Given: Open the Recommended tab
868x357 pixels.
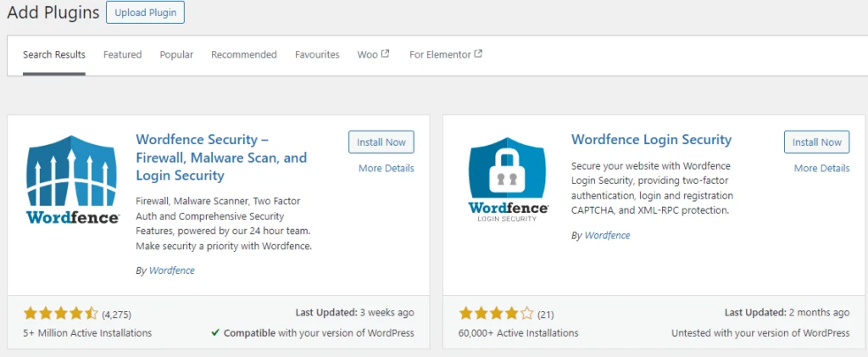Looking at the screenshot, I should click(x=244, y=54).
